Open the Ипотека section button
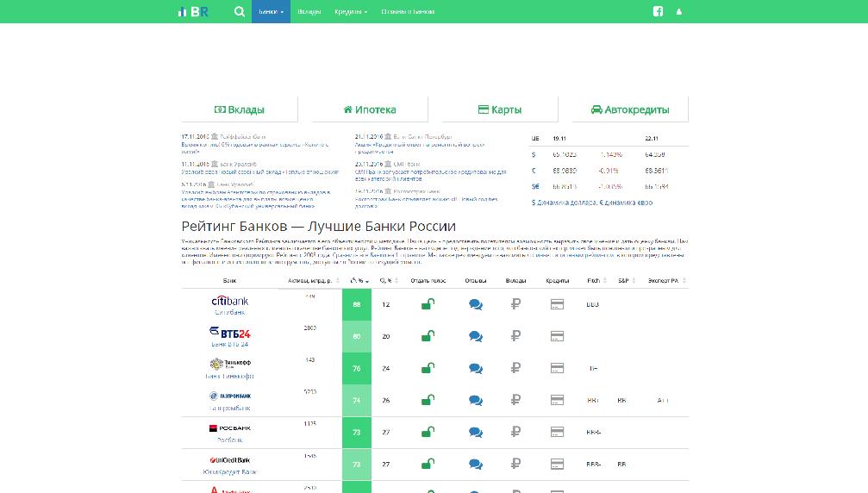This screenshot has width=868, height=493. coord(369,109)
